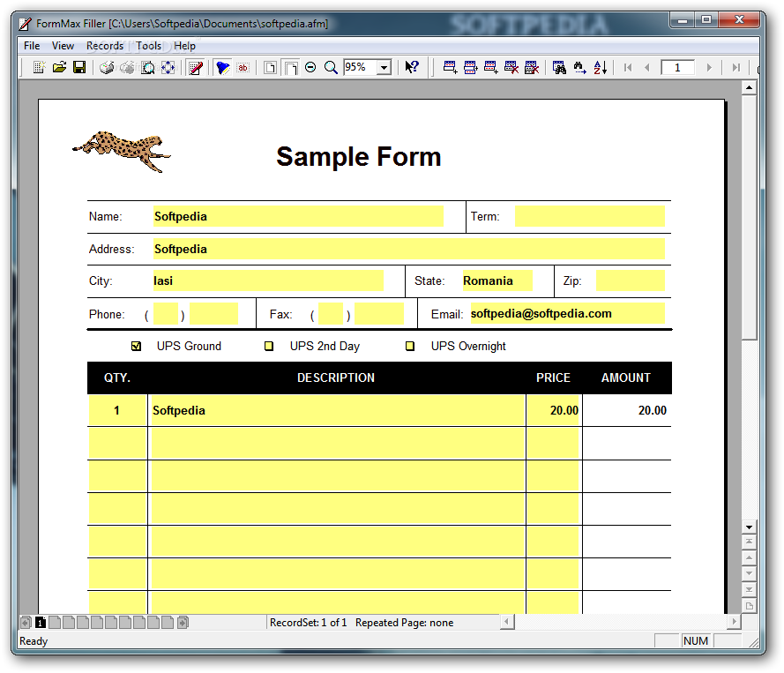Screen dimensions: 784x673
Task: Click the vertical scrollbar up arrow
Action: (x=749, y=87)
